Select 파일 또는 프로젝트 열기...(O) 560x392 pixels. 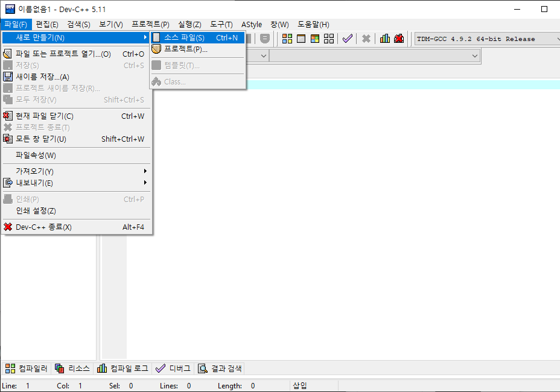tap(76, 54)
